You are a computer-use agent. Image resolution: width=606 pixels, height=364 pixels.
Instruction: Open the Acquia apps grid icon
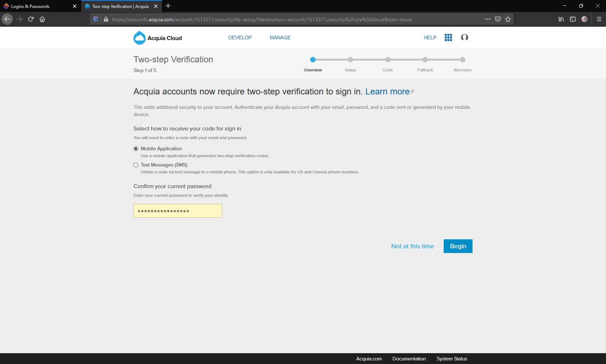(448, 37)
